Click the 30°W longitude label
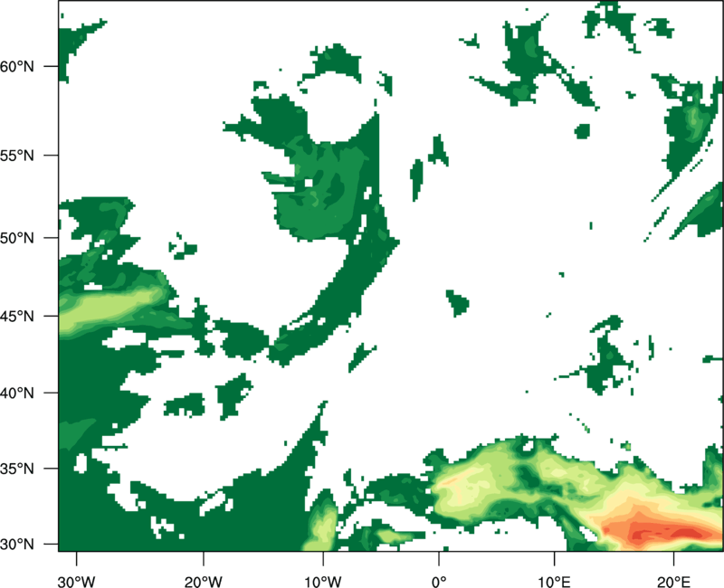Screen dimensions: 724x588 (76, 582)
